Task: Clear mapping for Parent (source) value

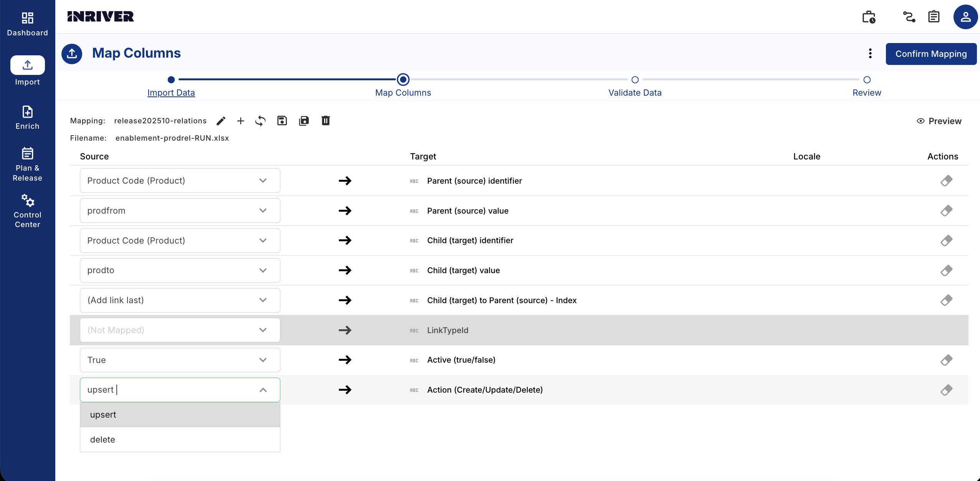Action: click(947, 211)
